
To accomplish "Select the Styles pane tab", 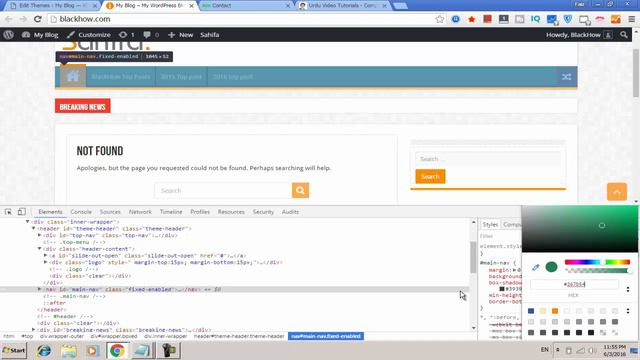I will pos(490,224).
